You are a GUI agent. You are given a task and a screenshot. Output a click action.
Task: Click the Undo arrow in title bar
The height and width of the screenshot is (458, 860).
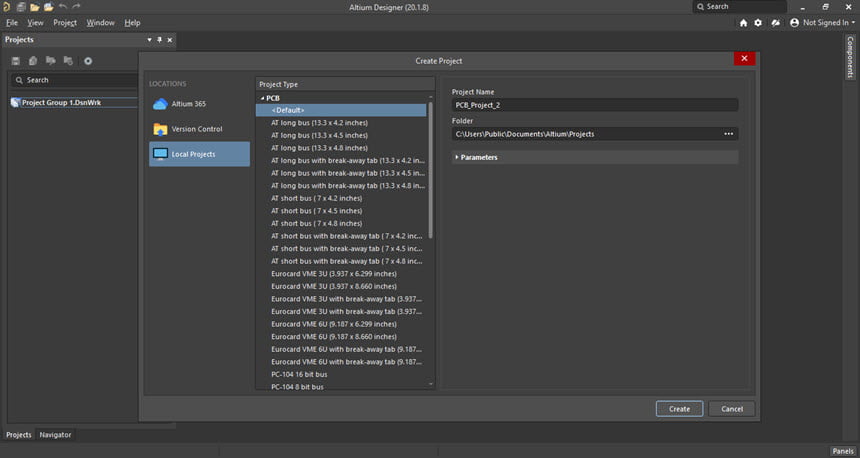pyautogui.click(x=63, y=7)
